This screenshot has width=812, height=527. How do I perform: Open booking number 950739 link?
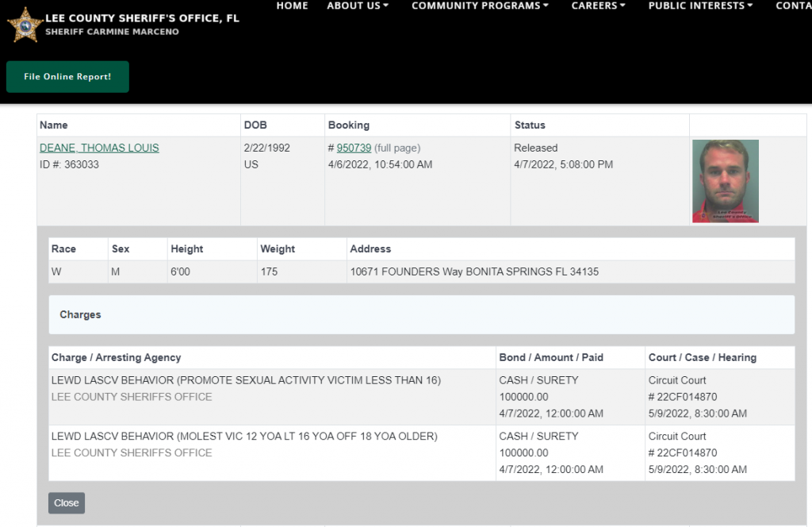[x=354, y=148]
